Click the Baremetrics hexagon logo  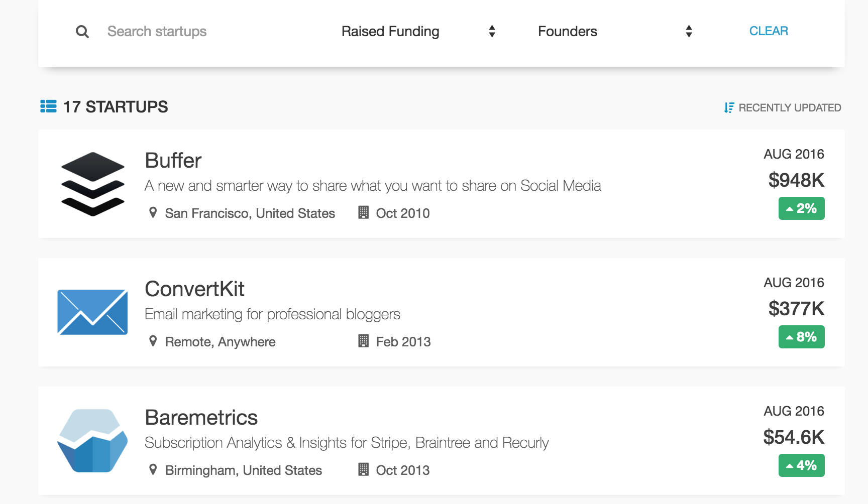pos(92,441)
